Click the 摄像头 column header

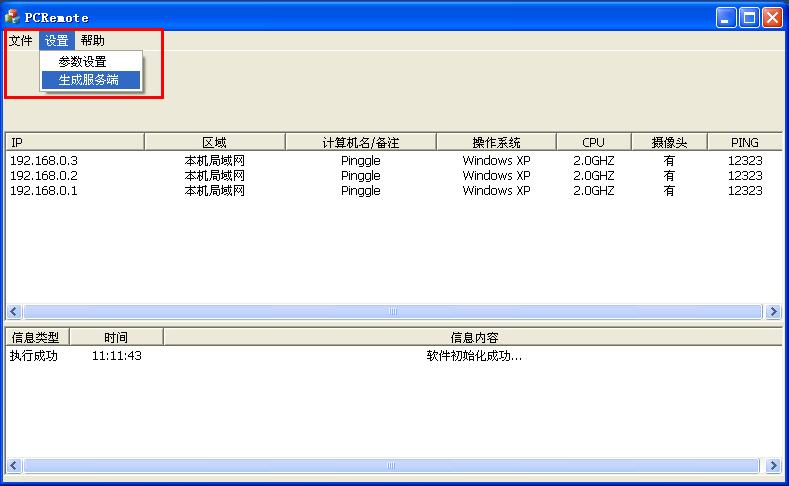tap(669, 142)
